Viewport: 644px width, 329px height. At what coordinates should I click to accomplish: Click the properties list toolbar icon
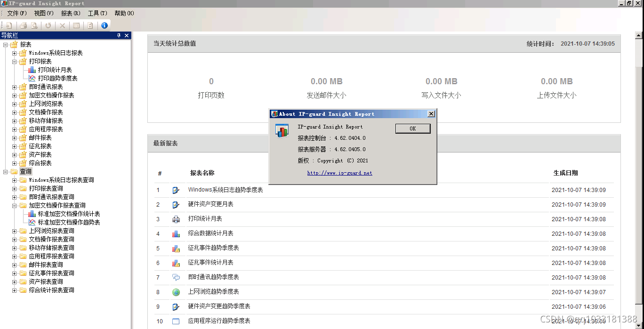click(x=76, y=25)
